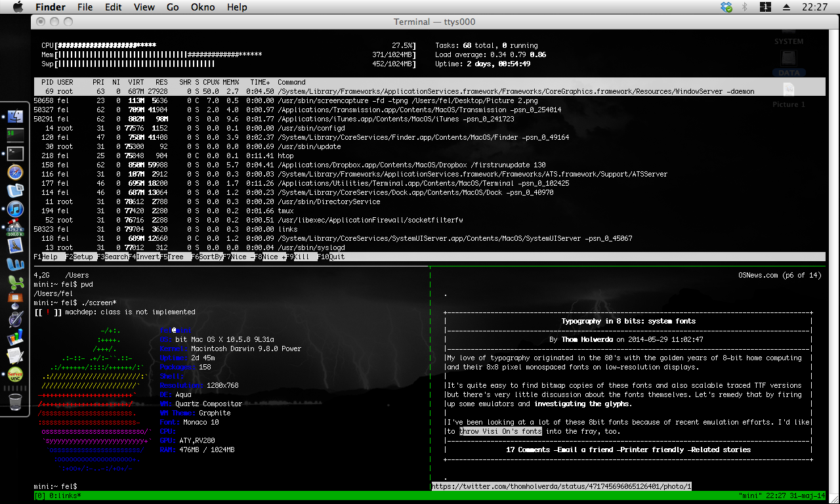Open the Go menu

click(x=173, y=7)
